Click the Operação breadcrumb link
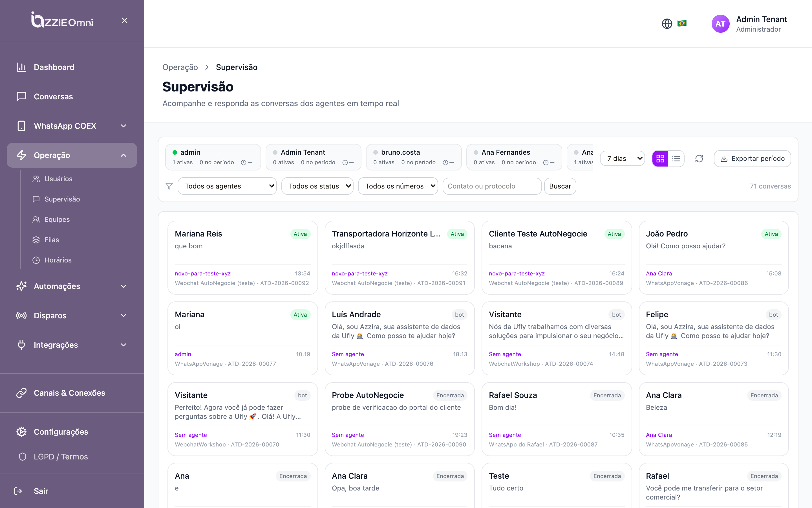 (x=180, y=67)
